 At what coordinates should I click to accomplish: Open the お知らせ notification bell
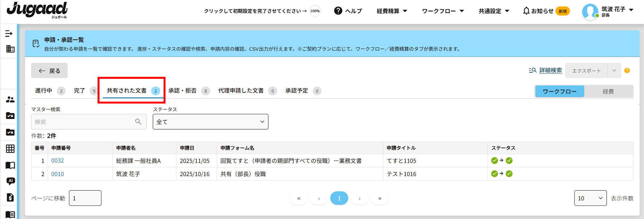[538, 11]
